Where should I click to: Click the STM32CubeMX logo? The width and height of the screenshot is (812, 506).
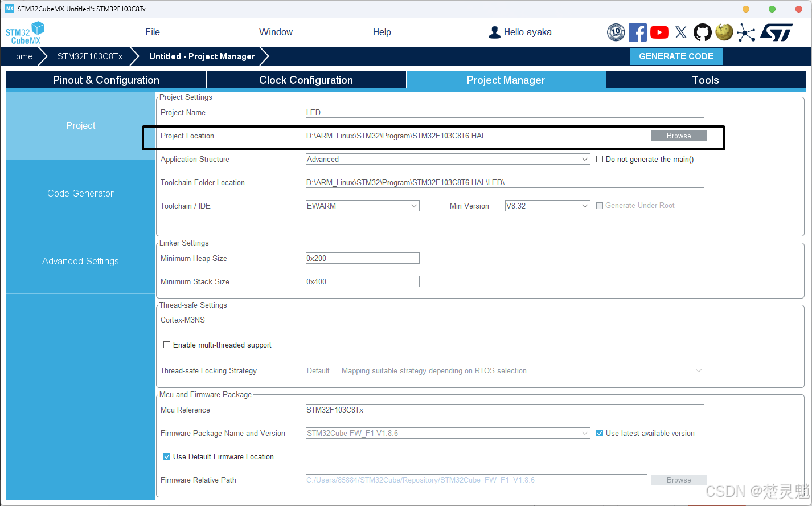[x=25, y=33]
